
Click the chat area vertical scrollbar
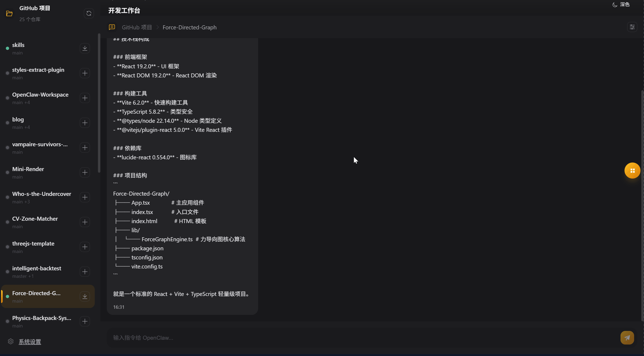(x=642, y=205)
